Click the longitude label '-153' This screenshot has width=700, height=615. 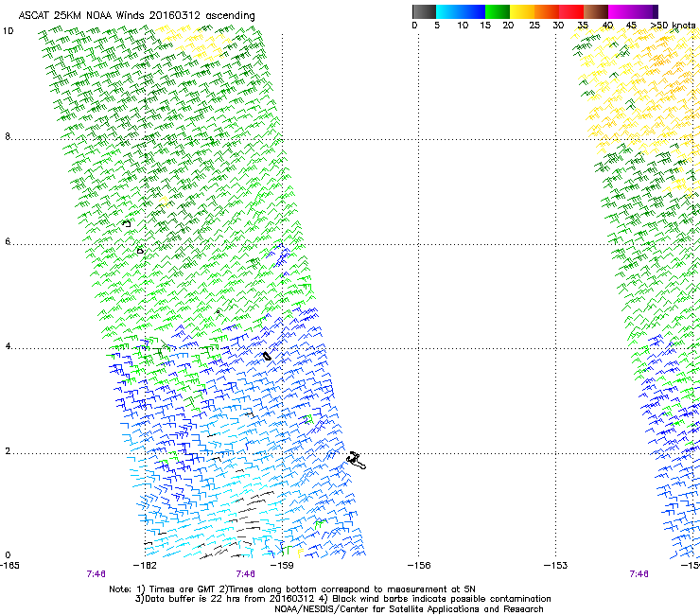(555, 566)
